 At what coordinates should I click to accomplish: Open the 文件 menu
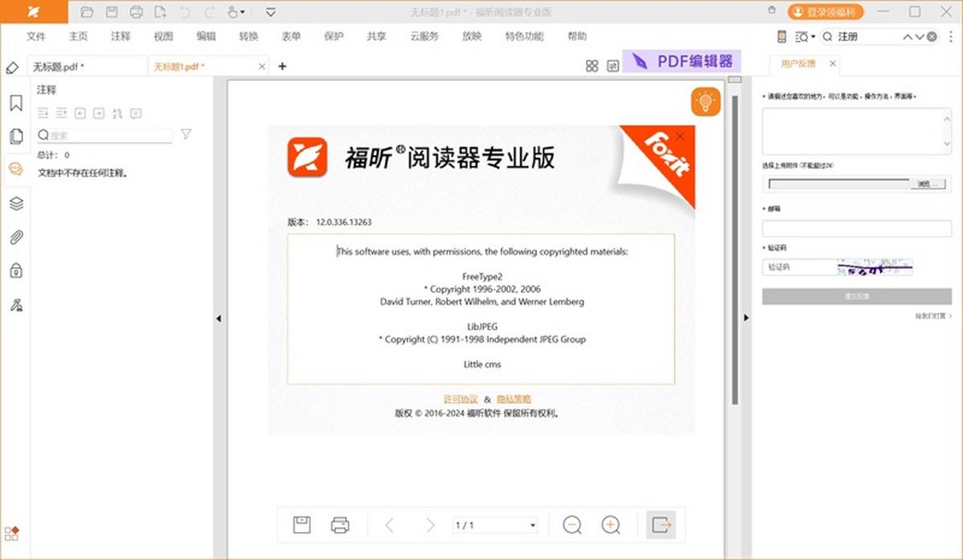[36, 37]
